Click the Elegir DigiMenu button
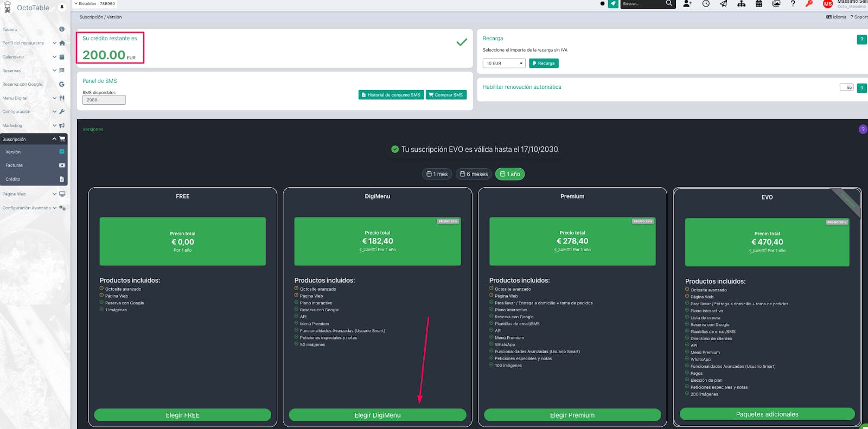868x429 pixels. point(378,415)
